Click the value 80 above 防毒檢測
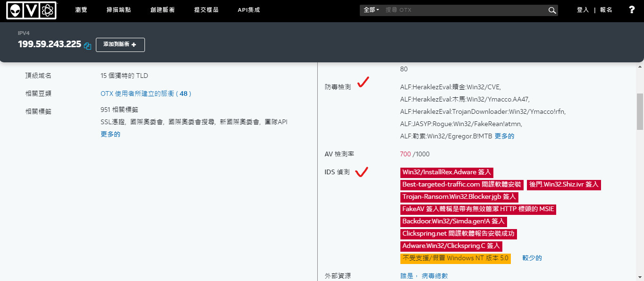The image size is (644, 281). 404,69
